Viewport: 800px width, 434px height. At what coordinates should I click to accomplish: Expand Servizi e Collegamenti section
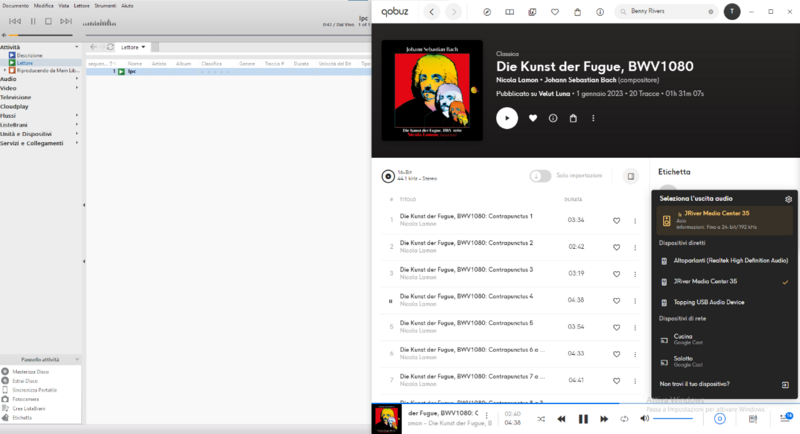pos(77,143)
